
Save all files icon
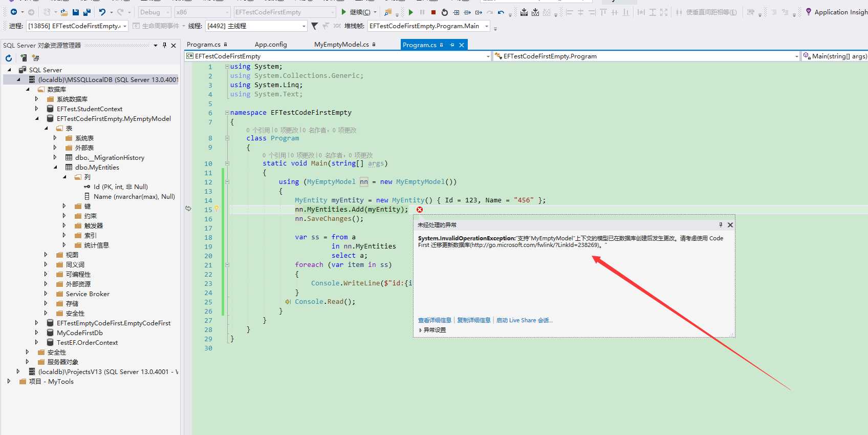(x=87, y=12)
